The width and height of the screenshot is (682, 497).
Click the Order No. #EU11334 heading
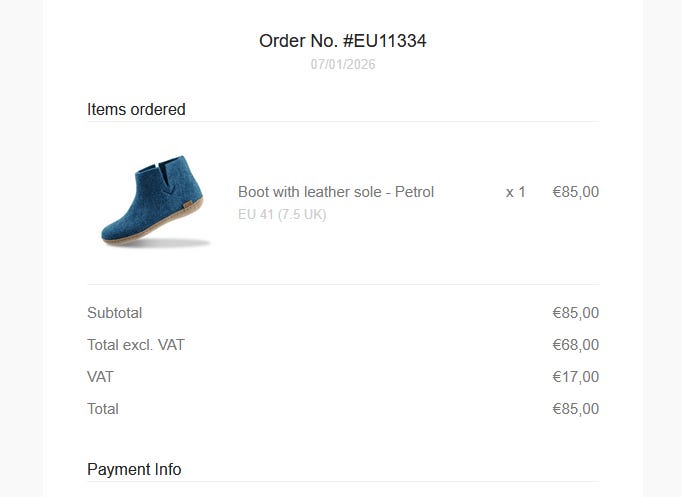click(343, 41)
